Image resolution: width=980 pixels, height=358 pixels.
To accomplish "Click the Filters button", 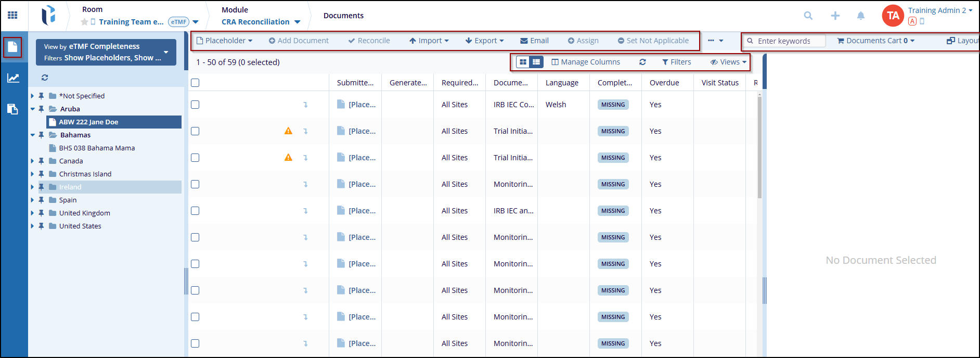I will tap(676, 62).
